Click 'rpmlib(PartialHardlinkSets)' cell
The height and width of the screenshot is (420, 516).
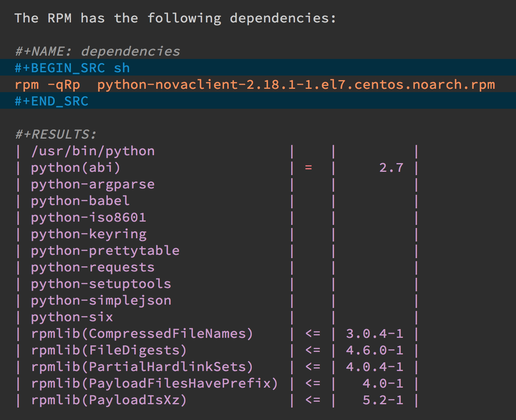[142, 367]
